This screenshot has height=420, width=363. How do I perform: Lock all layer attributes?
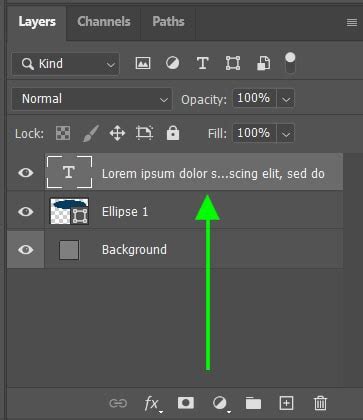(x=173, y=133)
